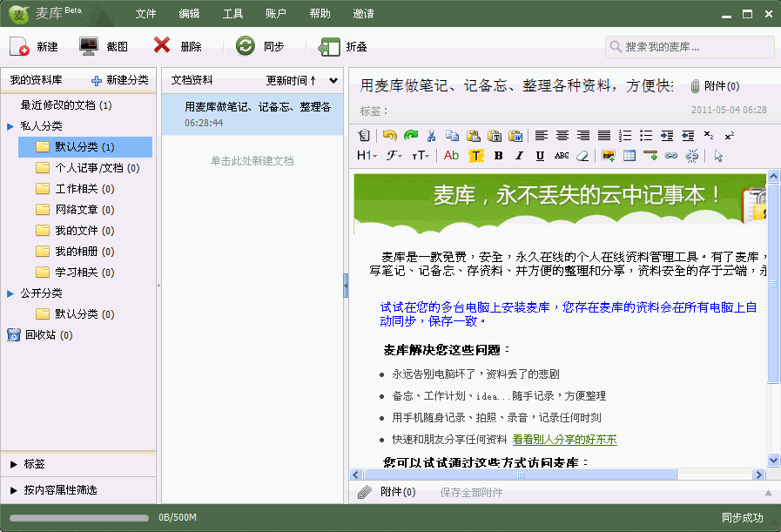
Task: Select 最近修改的文档 (1)
Action: click(66, 105)
